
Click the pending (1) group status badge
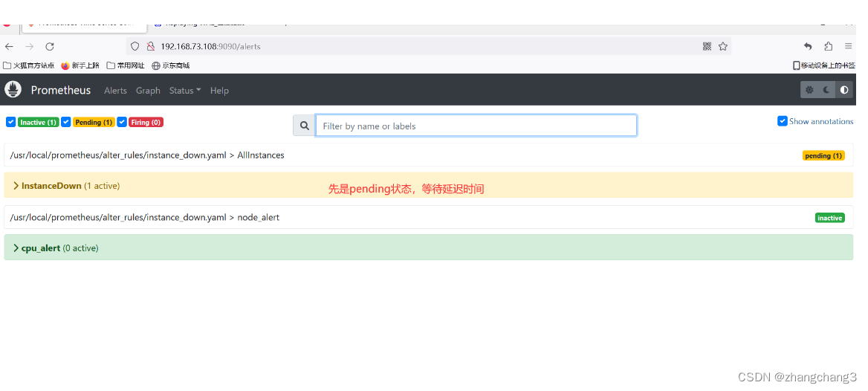pyautogui.click(x=823, y=155)
